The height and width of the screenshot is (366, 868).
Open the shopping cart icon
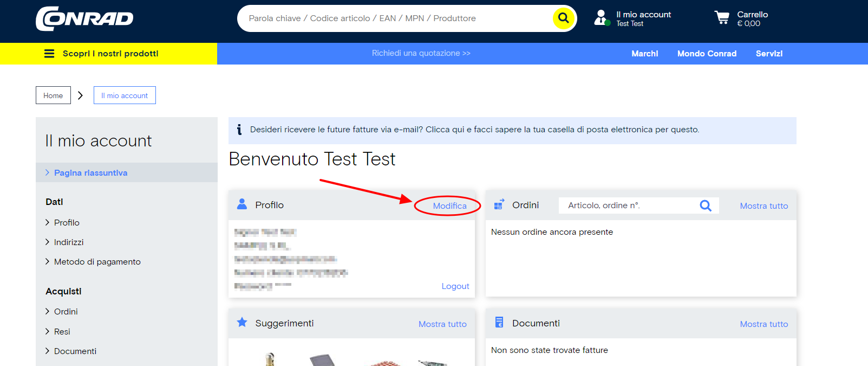tap(722, 18)
